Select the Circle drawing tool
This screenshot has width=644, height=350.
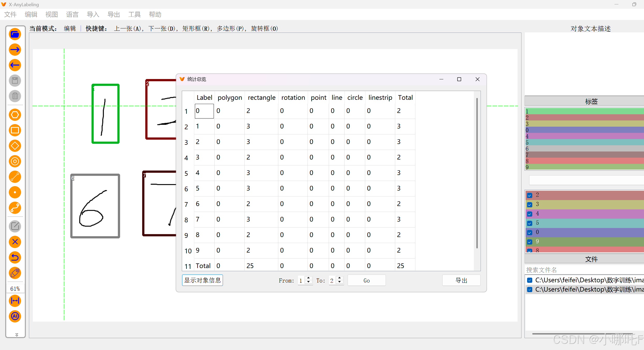(x=15, y=161)
